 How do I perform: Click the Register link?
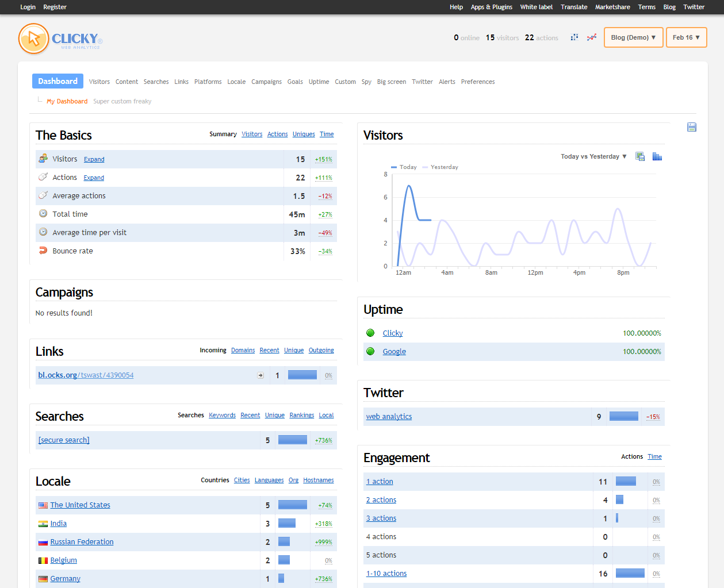tap(55, 7)
